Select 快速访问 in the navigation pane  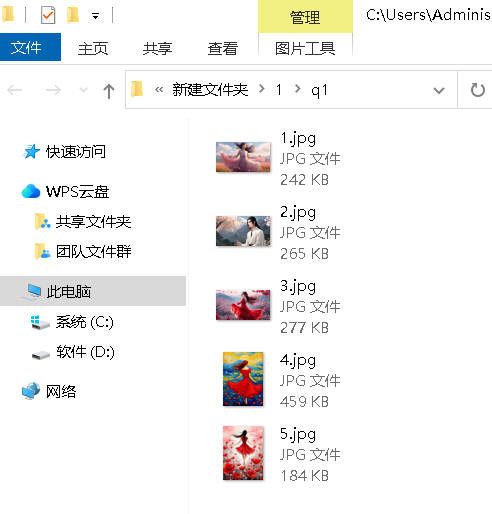point(76,152)
